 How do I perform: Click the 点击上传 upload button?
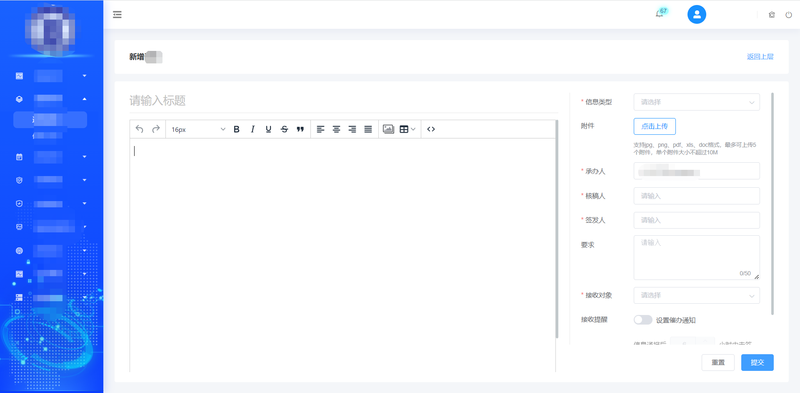pyautogui.click(x=655, y=126)
